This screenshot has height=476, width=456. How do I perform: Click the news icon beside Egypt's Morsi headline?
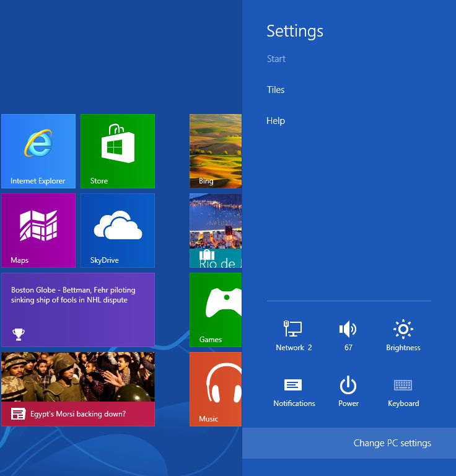click(x=18, y=414)
